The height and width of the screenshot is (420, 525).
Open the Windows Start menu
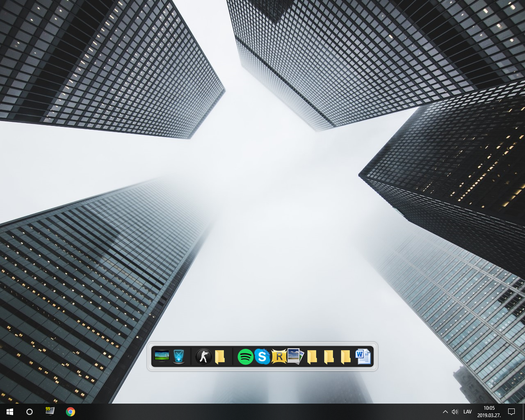tap(10, 411)
